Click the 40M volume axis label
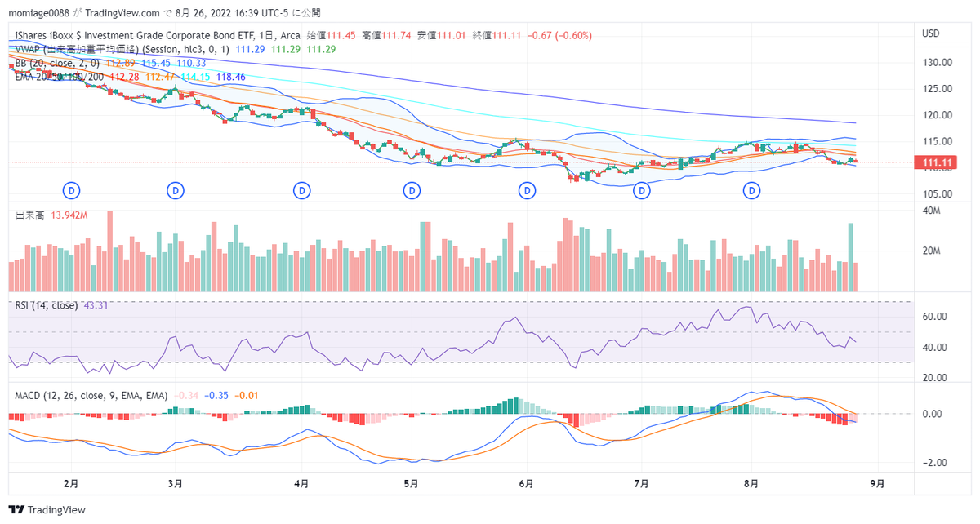The width and height of the screenshot is (980, 524). 931,211
